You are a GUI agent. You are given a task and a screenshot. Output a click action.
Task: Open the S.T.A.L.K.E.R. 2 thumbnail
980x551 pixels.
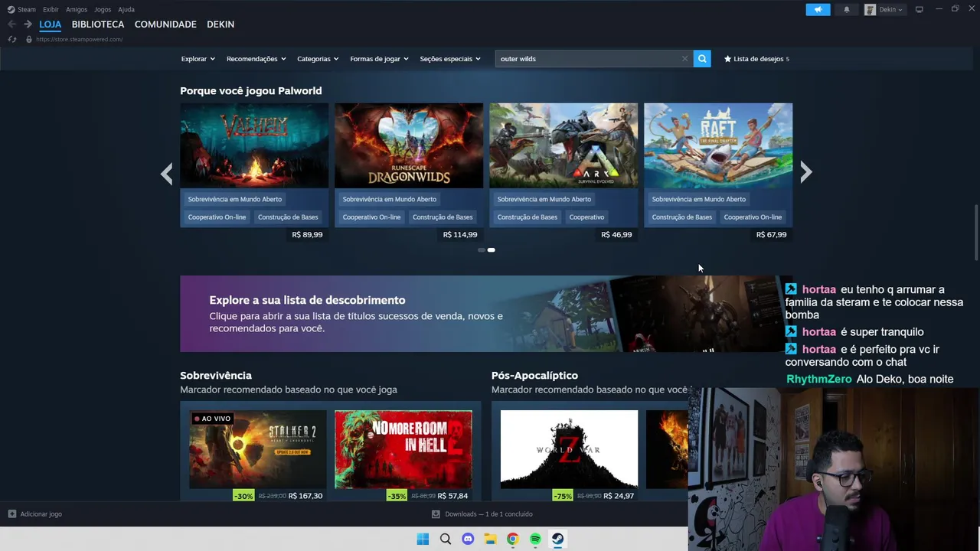258,449
